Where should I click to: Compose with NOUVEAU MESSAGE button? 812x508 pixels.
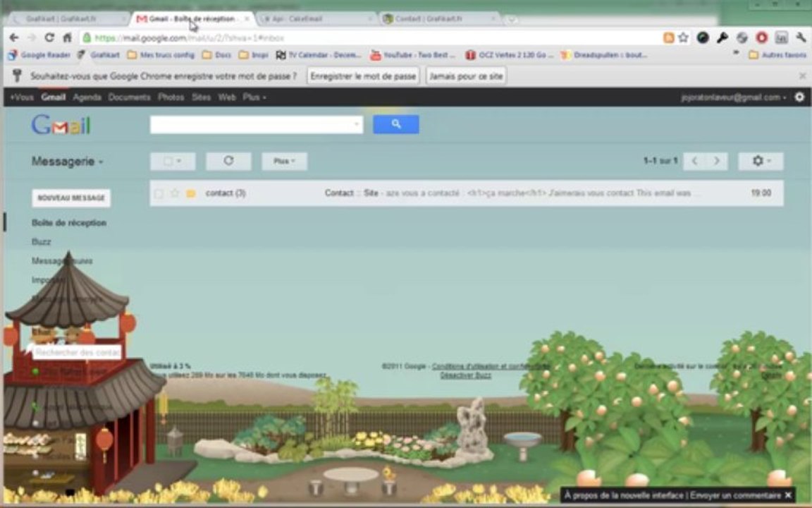[71, 198]
